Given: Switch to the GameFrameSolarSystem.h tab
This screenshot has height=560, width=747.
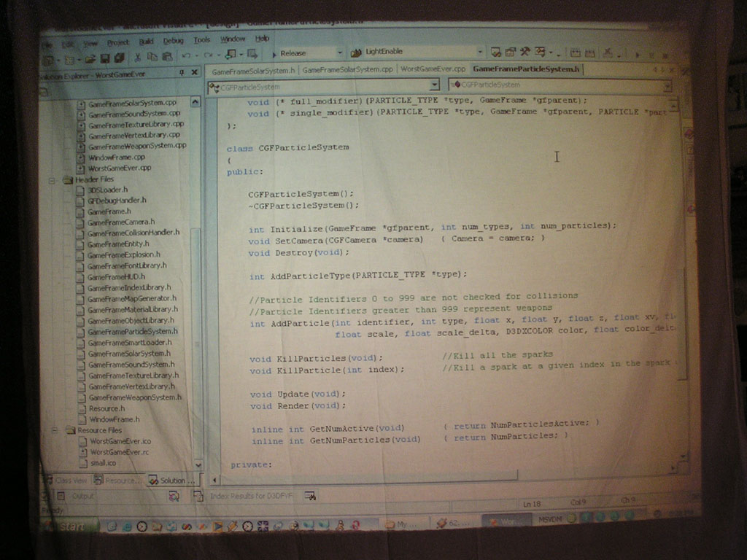Looking at the screenshot, I should [x=252, y=71].
